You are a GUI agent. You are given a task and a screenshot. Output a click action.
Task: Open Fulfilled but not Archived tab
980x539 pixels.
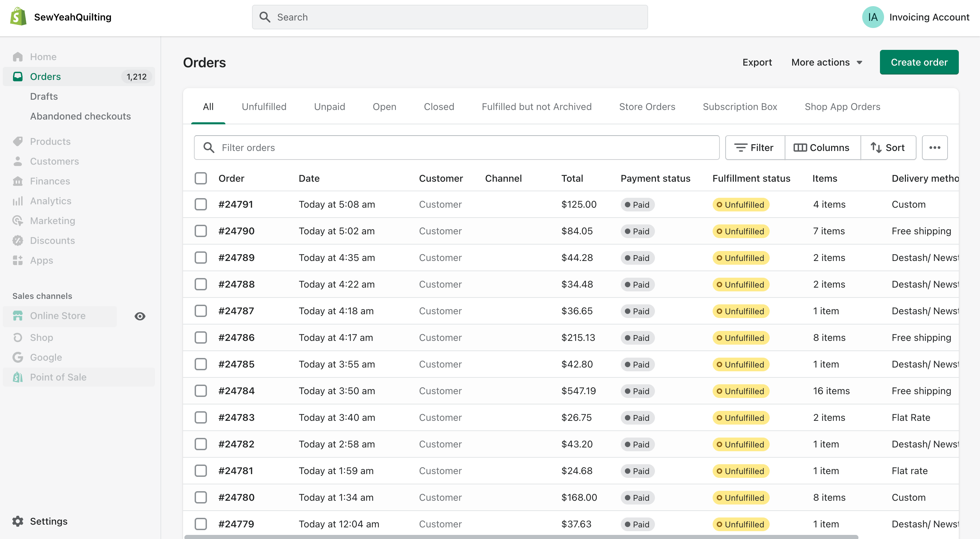click(x=536, y=107)
